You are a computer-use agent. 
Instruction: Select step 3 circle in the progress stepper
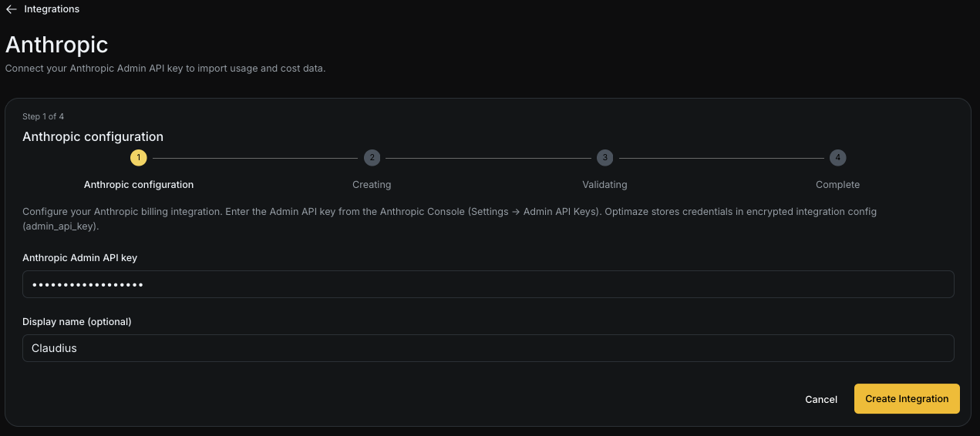pyautogui.click(x=605, y=158)
